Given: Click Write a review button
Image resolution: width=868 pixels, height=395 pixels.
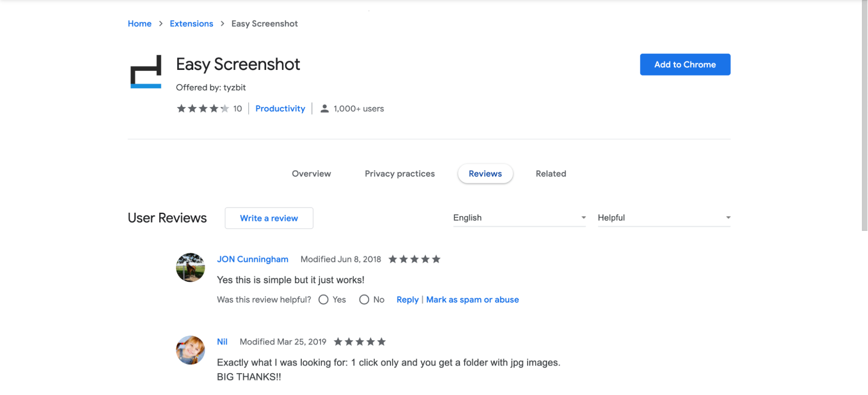Looking at the screenshot, I should pyautogui.click(x=269, y=218).
